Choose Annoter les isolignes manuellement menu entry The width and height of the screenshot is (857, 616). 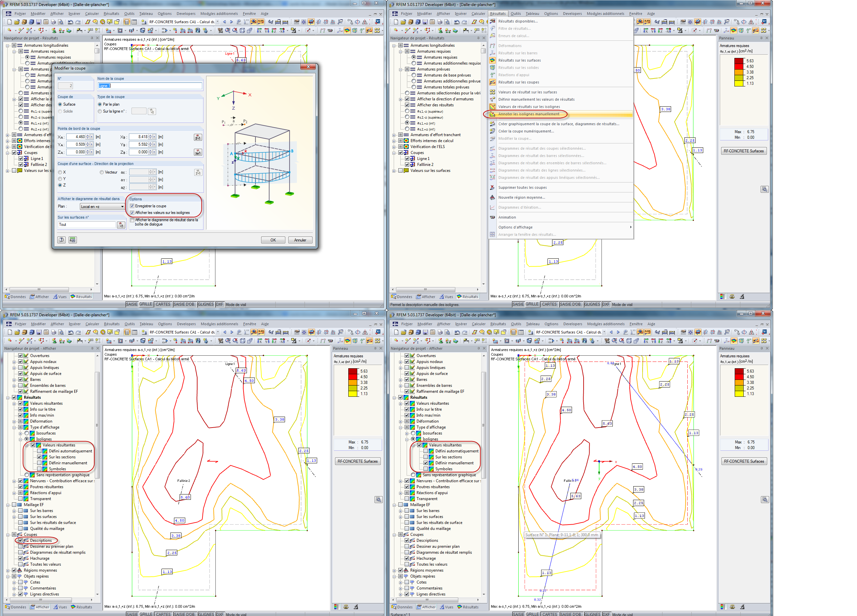click(x=528, y=114)
